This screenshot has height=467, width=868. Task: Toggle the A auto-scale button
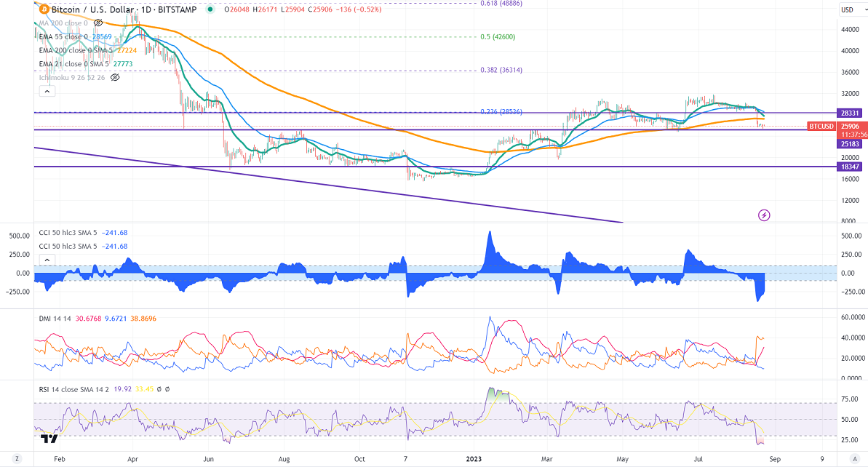pyautogui.click(x=856, y=459)
